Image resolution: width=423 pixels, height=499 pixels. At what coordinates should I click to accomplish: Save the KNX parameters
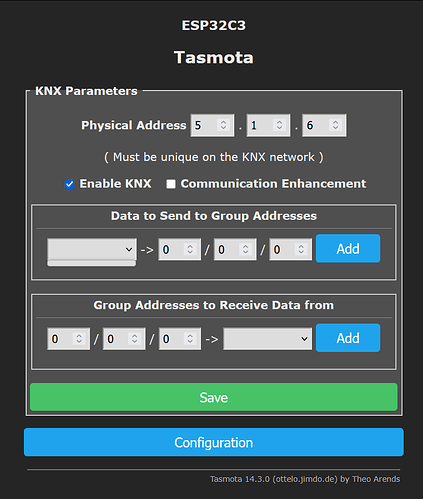click(214, 397)
